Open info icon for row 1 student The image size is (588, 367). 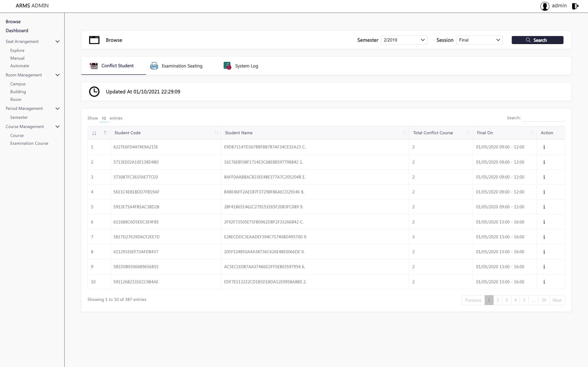(x=544, y=147)
